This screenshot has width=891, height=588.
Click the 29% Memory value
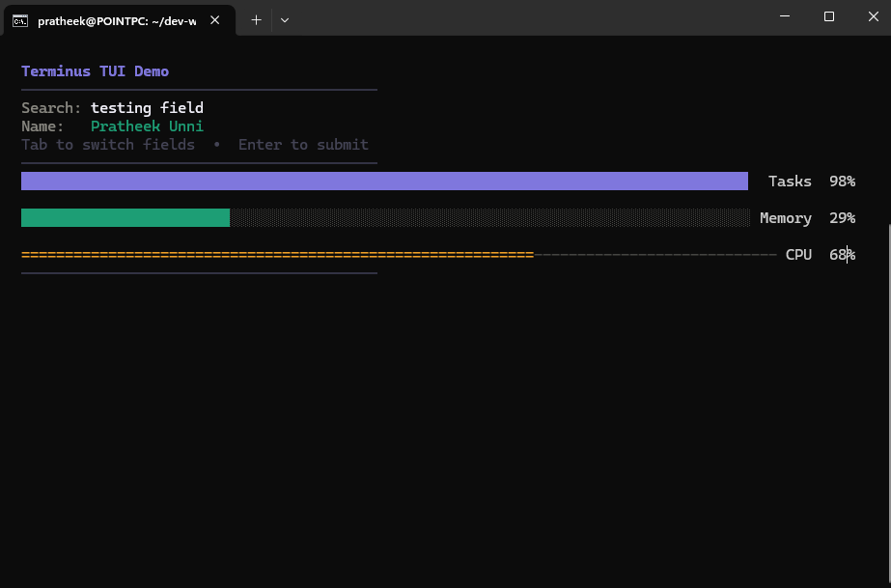pos(842,218)
